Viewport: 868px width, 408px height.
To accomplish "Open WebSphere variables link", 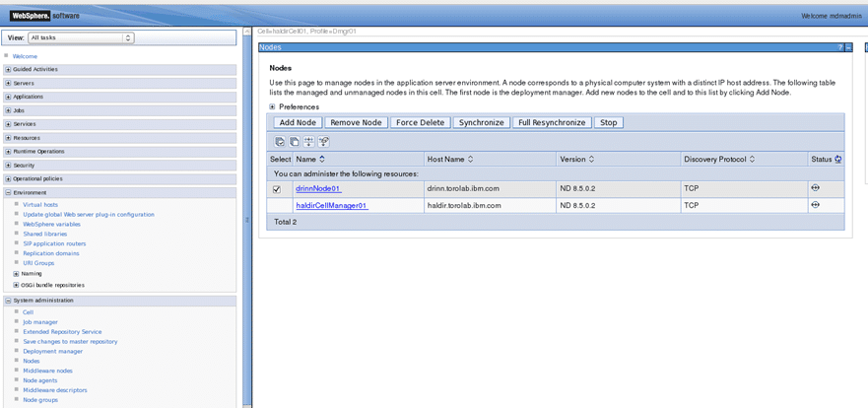I will click(51, 225).
